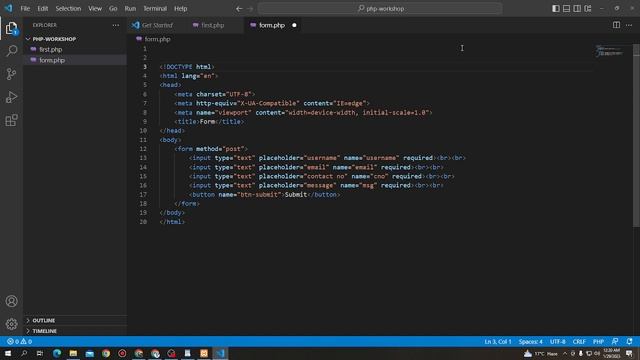The image size is (640, 360).
Task: Change line endings via CRLF
Action: (x=579, y=341)
